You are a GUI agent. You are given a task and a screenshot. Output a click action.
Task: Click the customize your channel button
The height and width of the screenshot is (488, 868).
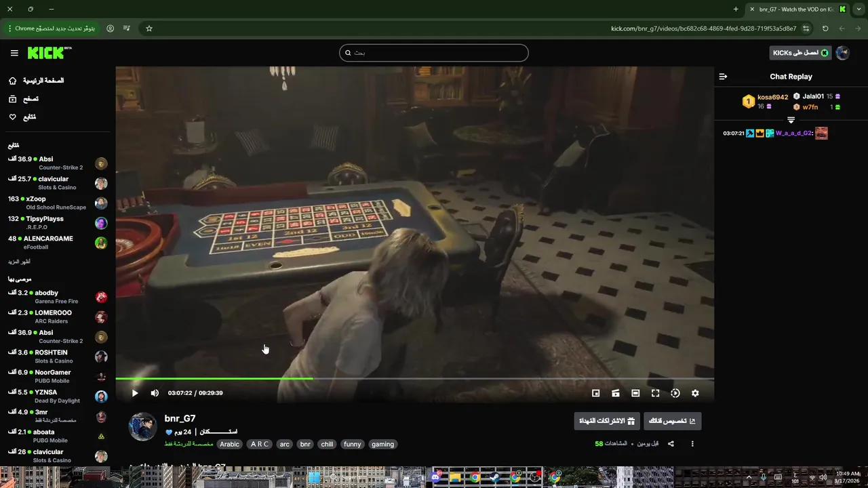pyautogui.click(x=672, y=421)
